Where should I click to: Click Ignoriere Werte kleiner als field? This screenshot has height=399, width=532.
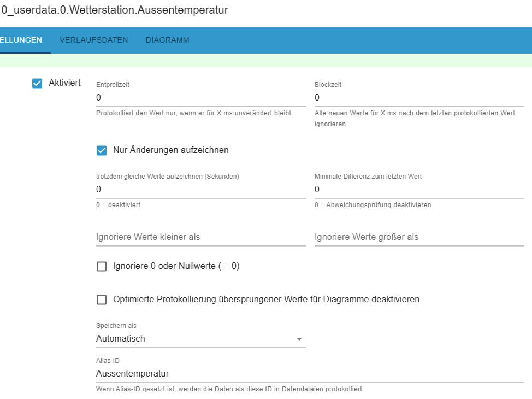(x=201, y=237)
